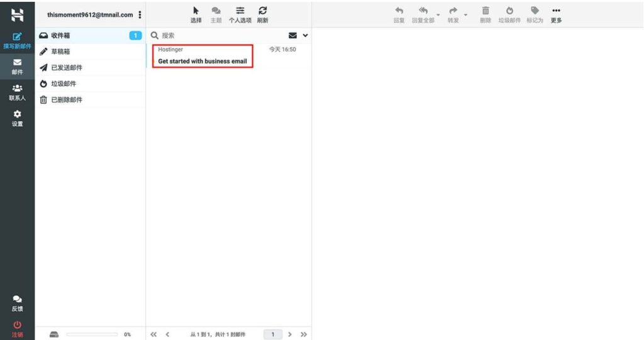Open the Trash (已删除邮件) folder
This screenshot has width=644, height=340.
click(91, 99)
